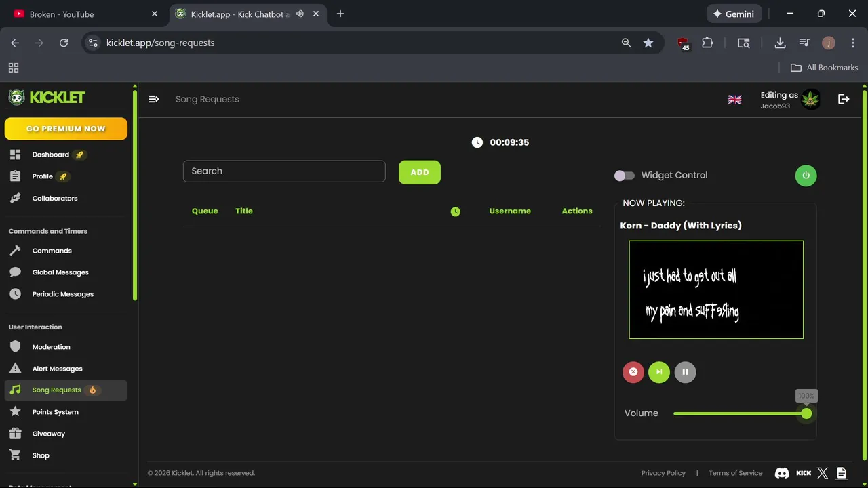
Task: Click the Chrome profile avatar
Action: (x=829, y=43)
